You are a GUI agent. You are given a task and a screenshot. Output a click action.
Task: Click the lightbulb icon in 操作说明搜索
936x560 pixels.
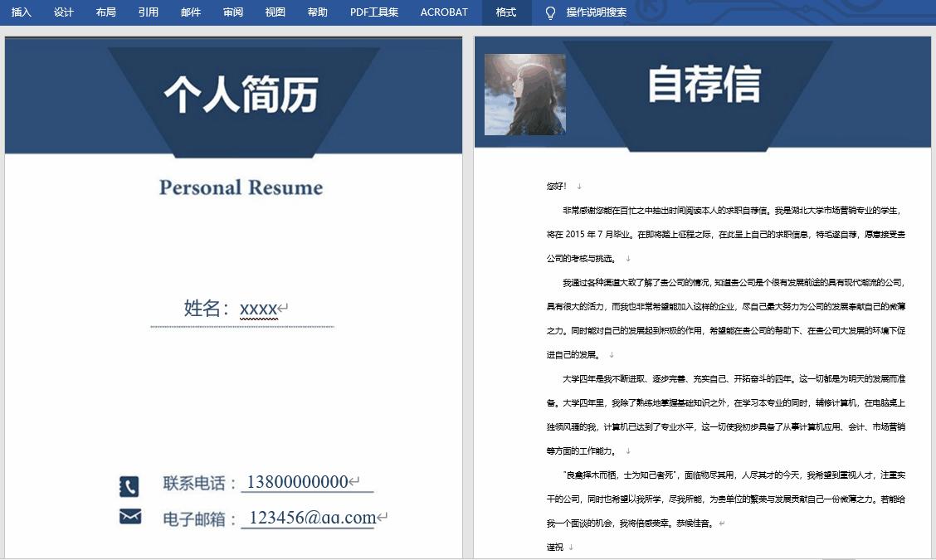click(549, 12)
